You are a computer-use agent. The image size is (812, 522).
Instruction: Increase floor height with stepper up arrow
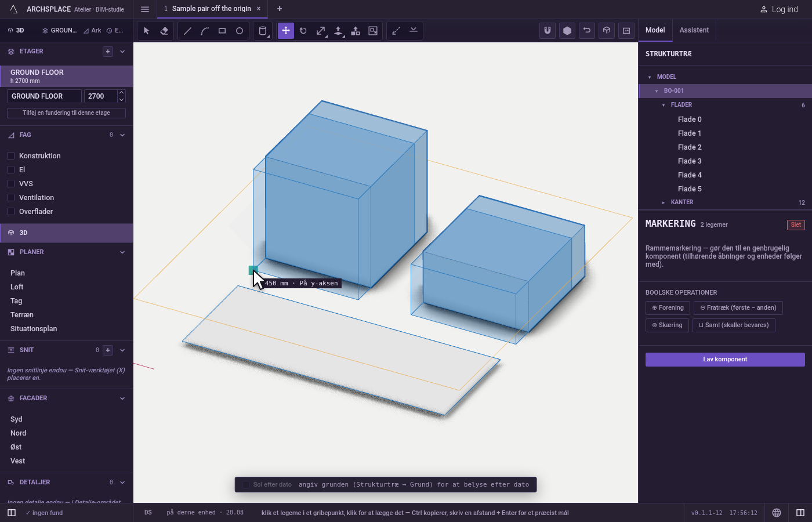tap(121, 93)
